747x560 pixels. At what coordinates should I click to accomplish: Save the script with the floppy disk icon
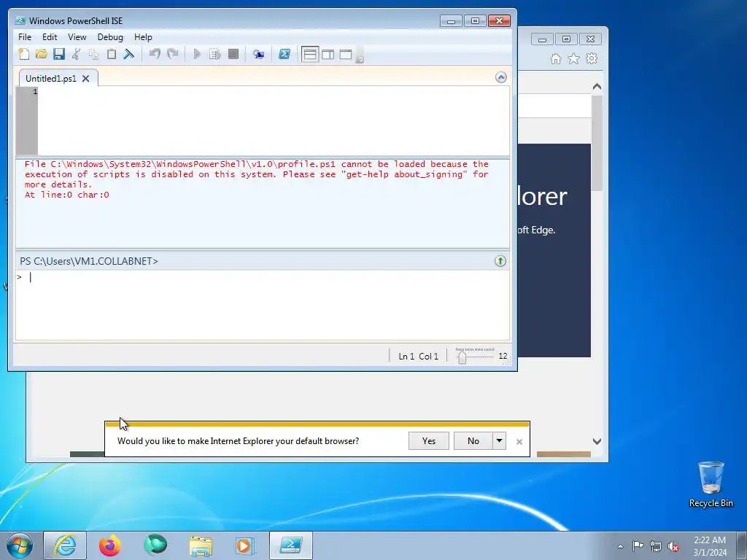(x=59, y=54)
